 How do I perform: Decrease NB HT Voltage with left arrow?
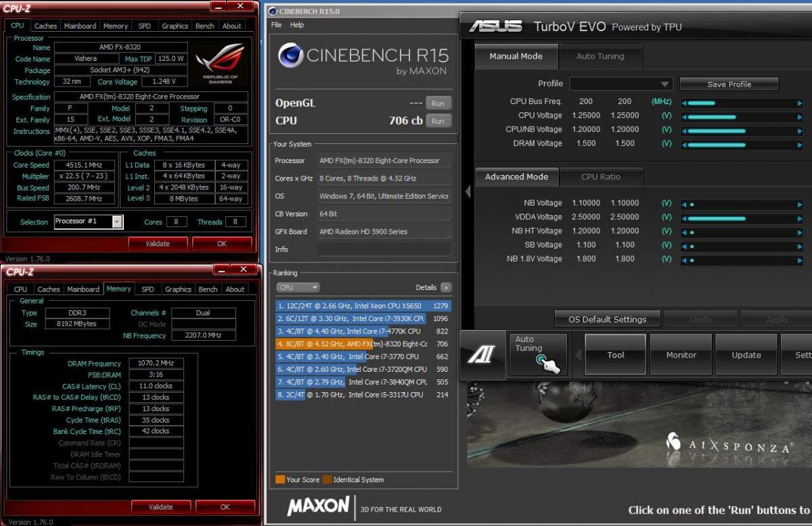(684, 232)
